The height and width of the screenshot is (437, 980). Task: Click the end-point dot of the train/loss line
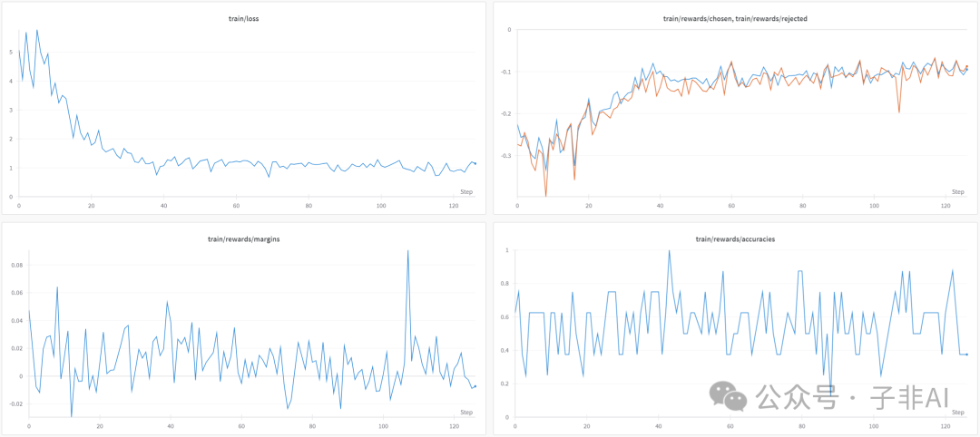coord(475,163)
